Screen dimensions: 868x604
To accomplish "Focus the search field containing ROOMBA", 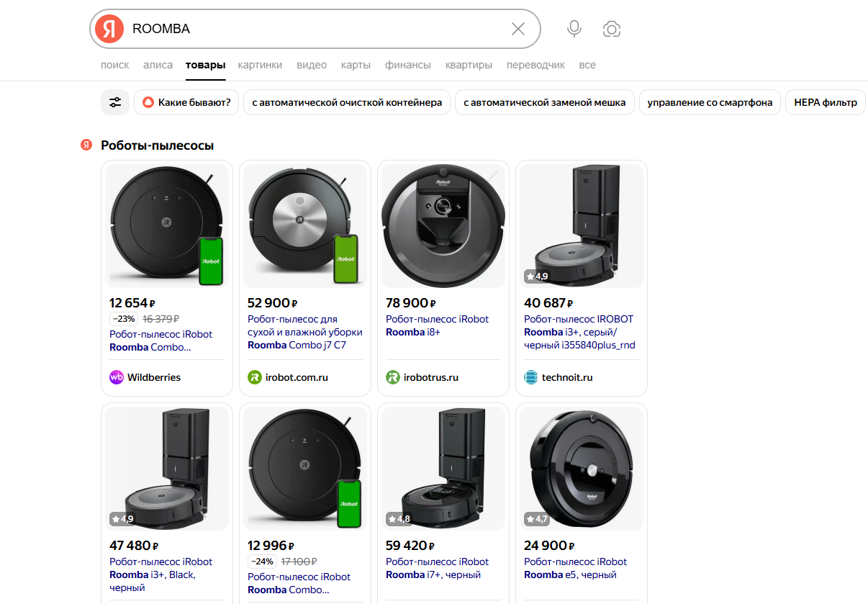I will [317, 29].
